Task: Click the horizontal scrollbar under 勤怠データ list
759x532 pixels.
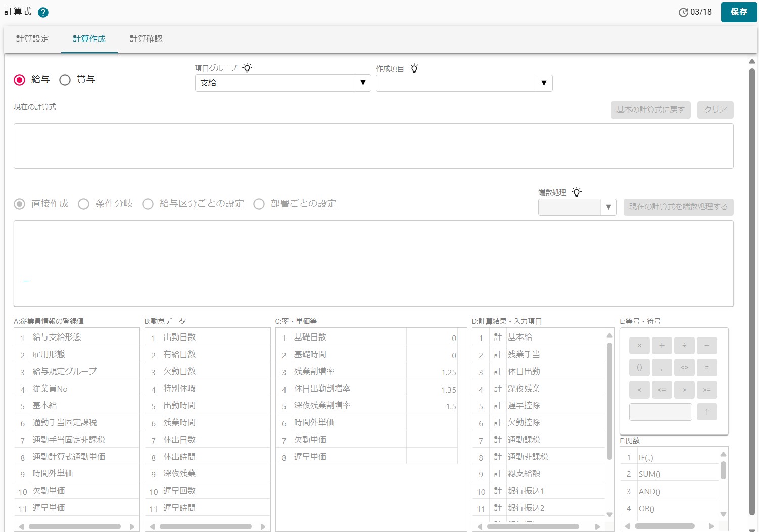Action: tap(206, 526)
